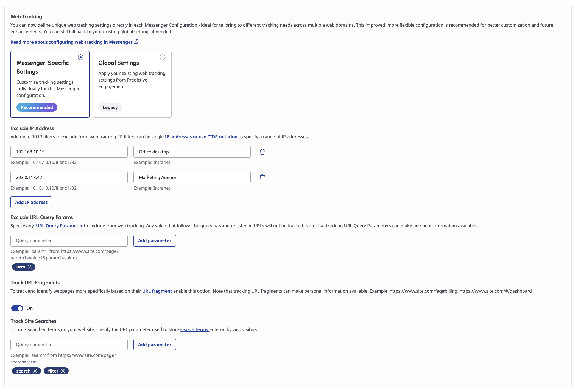Image resolution: width=575 pixels, height=392 pixels.
Task: Turn off Track URL Fragments toggle
Action: pos(17,308)
